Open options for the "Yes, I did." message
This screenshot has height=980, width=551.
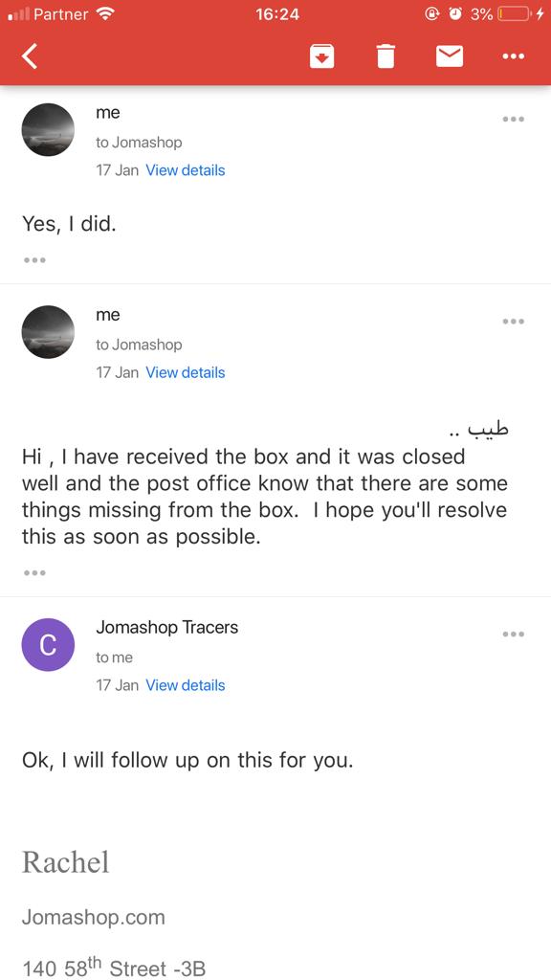[x=514, y=119]
